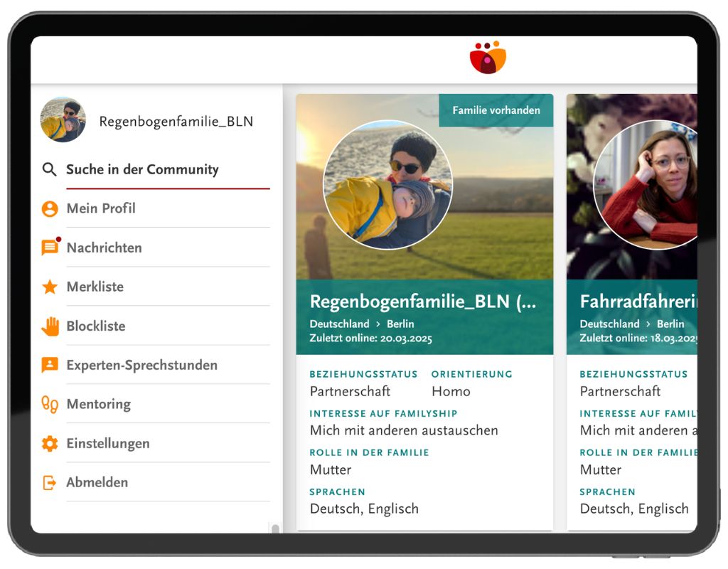This screenshot has height=569, width=728.
Task: Open Experten-Sprechstunden menu entry
Action: coord(141,365)
